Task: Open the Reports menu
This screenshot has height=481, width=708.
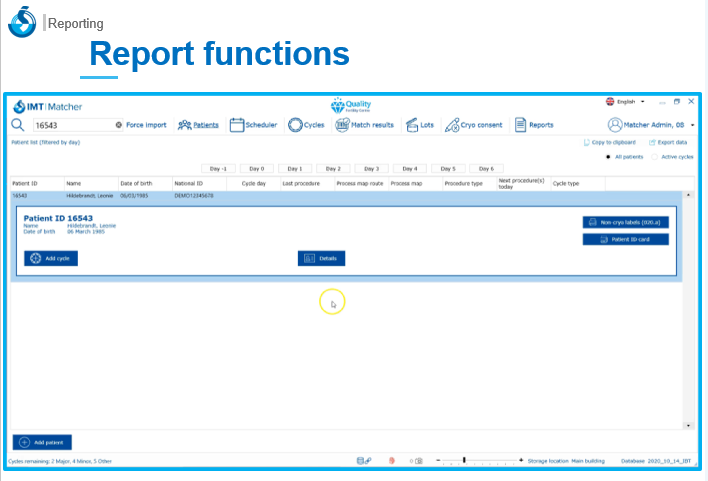Action: [534, 125]
